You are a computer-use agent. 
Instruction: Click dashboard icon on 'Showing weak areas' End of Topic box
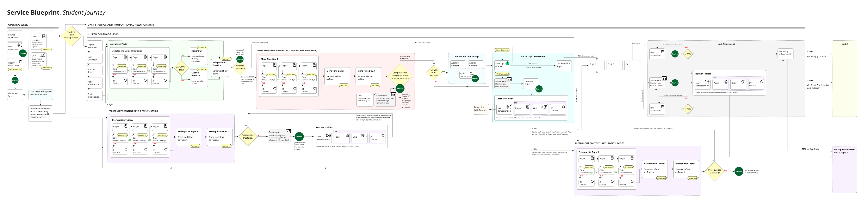pos(509,79)
